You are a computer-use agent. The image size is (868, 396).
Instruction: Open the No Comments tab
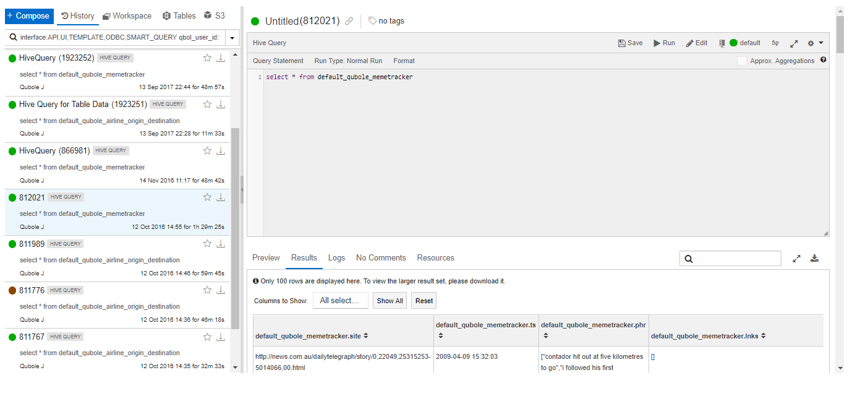pyautogui.click(x=381, y=258)
